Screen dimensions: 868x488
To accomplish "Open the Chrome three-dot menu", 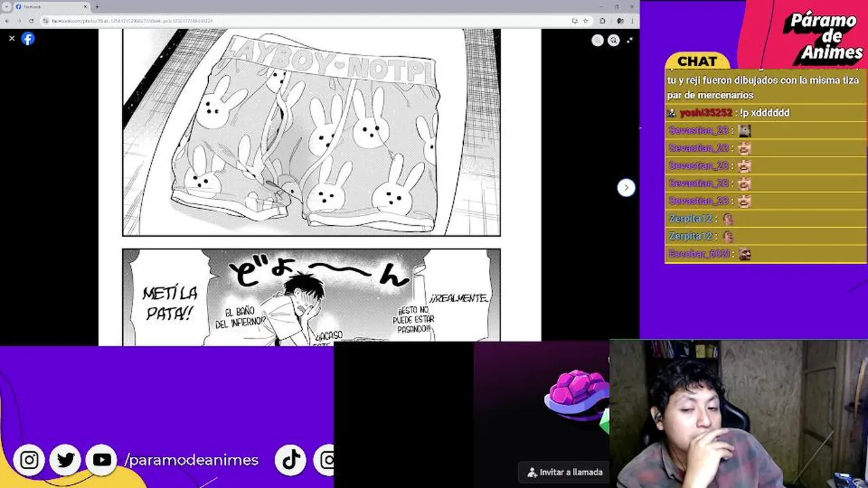I will point(632,21).
